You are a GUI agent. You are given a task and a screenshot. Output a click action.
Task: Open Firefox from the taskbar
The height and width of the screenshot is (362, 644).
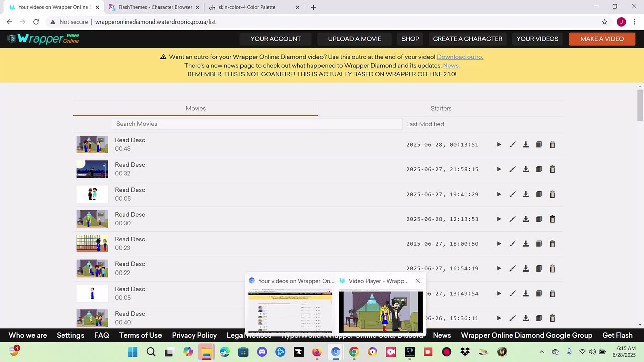[317, 352]
